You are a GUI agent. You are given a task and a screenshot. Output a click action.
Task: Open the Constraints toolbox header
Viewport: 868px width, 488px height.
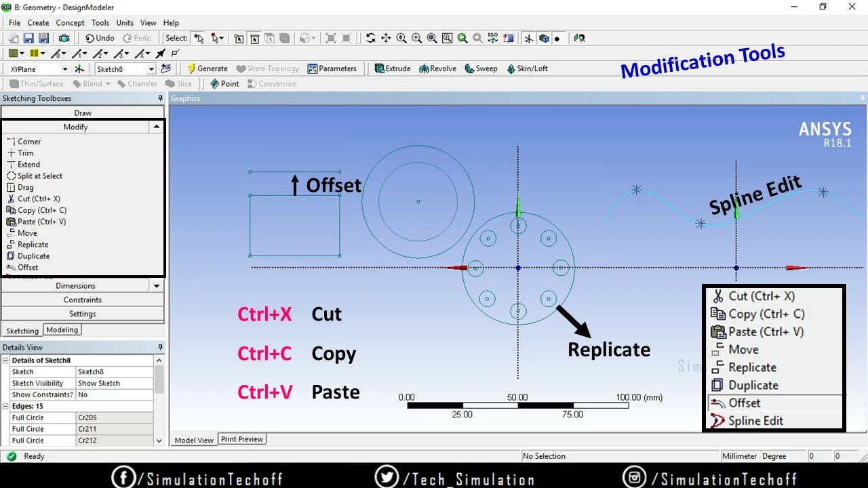click(x=83, y=300)
